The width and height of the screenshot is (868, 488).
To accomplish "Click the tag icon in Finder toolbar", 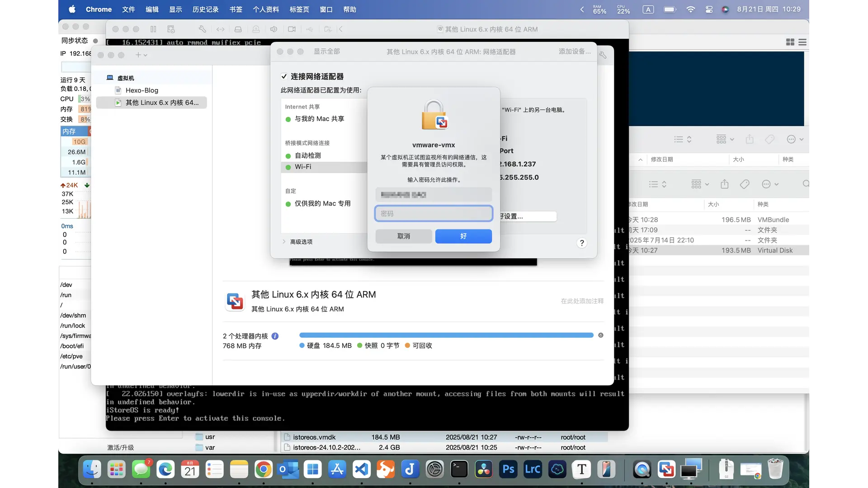I will click(745, 184).
